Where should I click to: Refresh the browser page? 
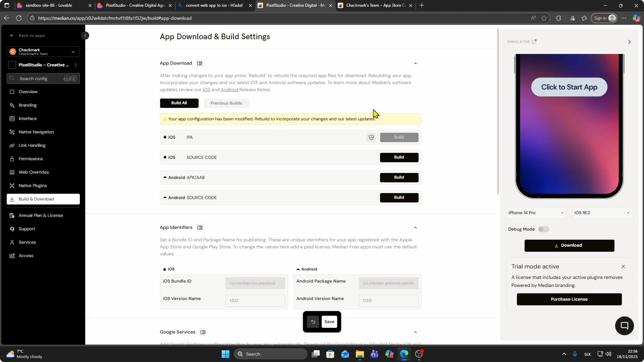pos(19,18)
